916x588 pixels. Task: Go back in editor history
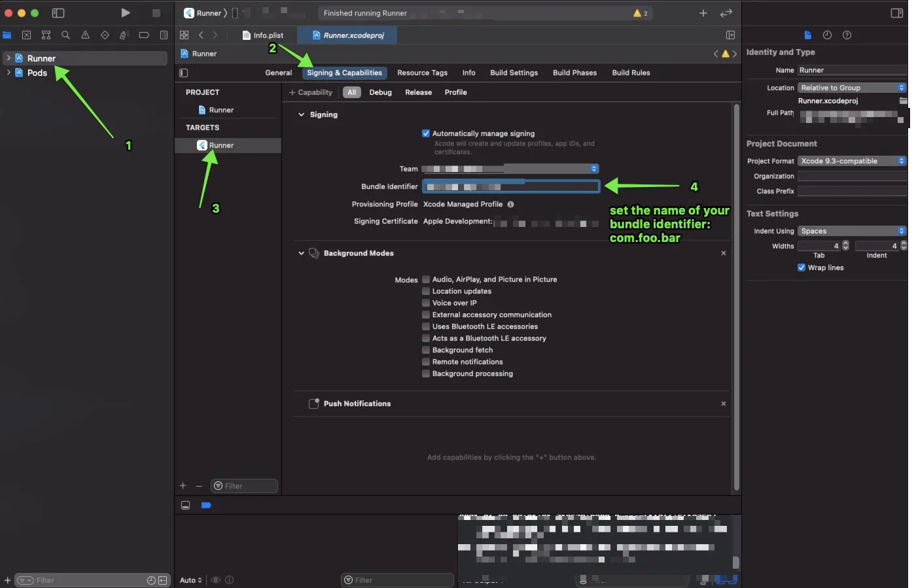[x=201, y=35]
